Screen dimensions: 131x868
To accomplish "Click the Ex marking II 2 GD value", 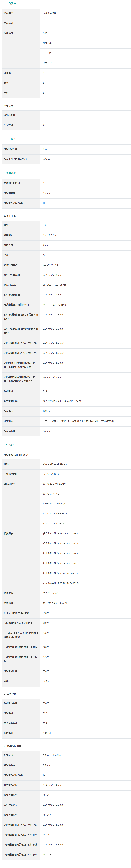I will coord(55,464).
